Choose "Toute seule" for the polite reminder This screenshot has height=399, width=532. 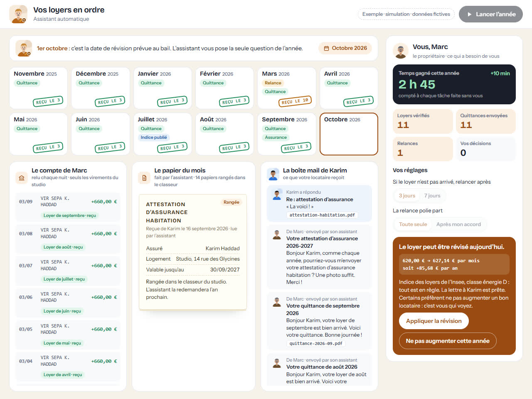(413, 224)
